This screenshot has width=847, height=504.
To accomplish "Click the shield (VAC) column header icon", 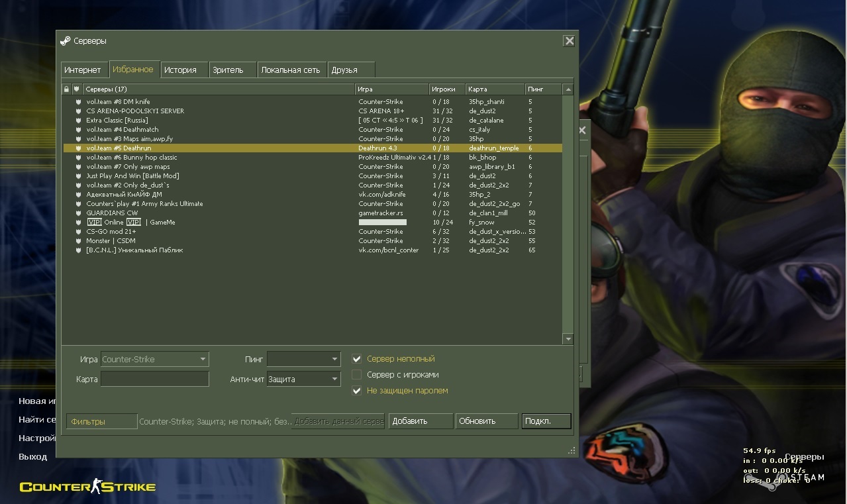I will pos(76,89).
